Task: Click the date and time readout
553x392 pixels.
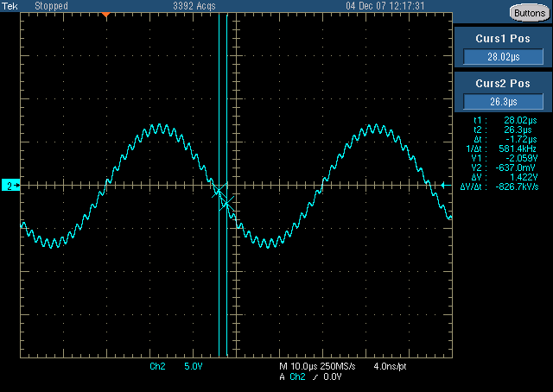Action: click(385, 6)
